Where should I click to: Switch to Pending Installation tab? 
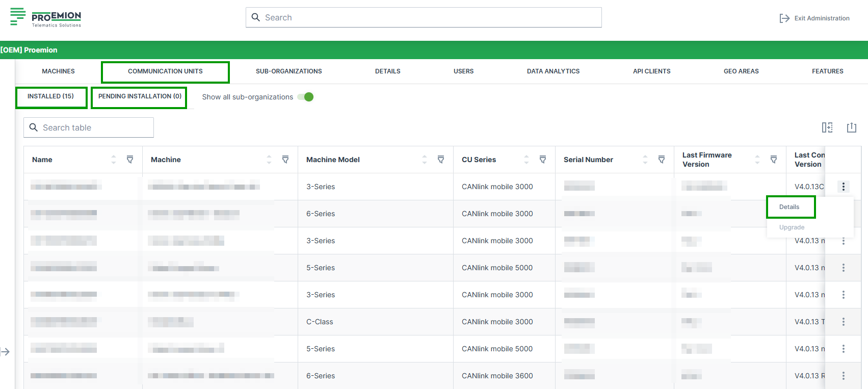pos(139,96)
